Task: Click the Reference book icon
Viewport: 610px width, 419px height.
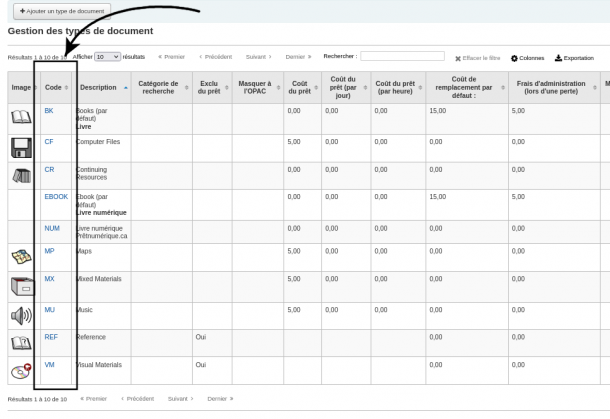Action: (20, 343)
